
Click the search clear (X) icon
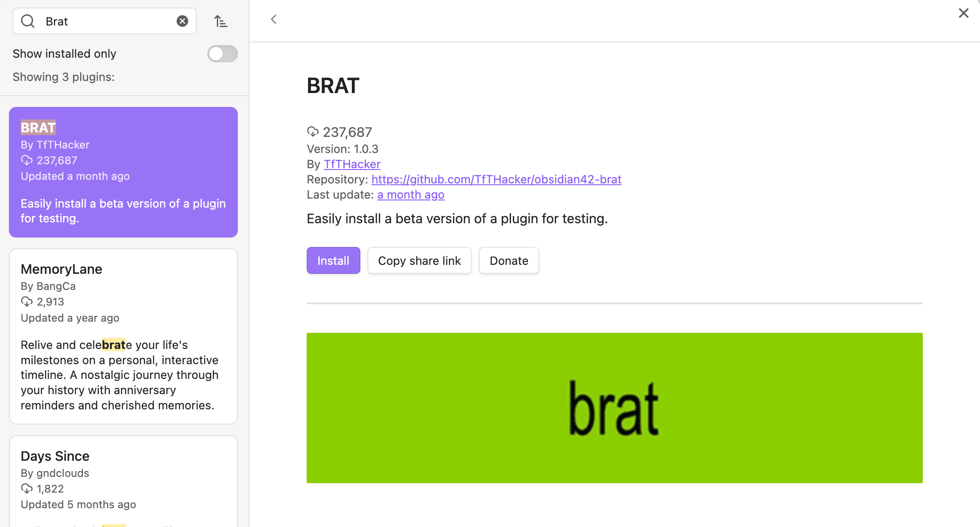(x=182, y=21)
